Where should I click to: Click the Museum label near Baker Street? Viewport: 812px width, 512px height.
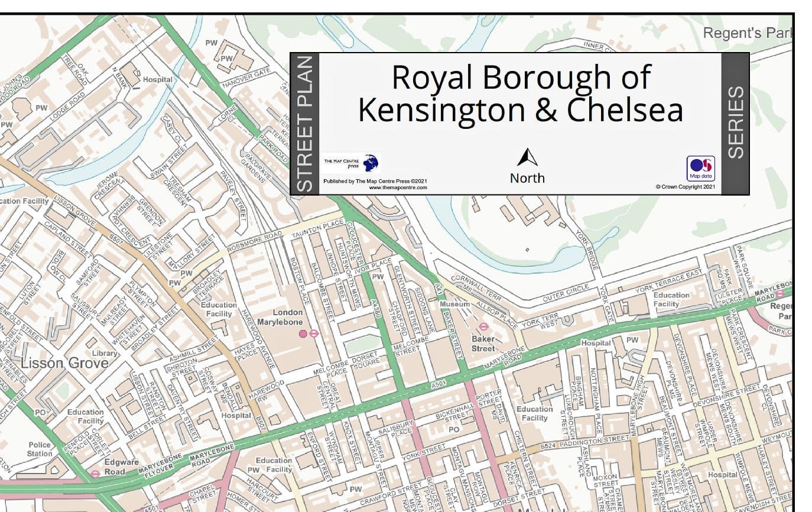pos(454,304)
